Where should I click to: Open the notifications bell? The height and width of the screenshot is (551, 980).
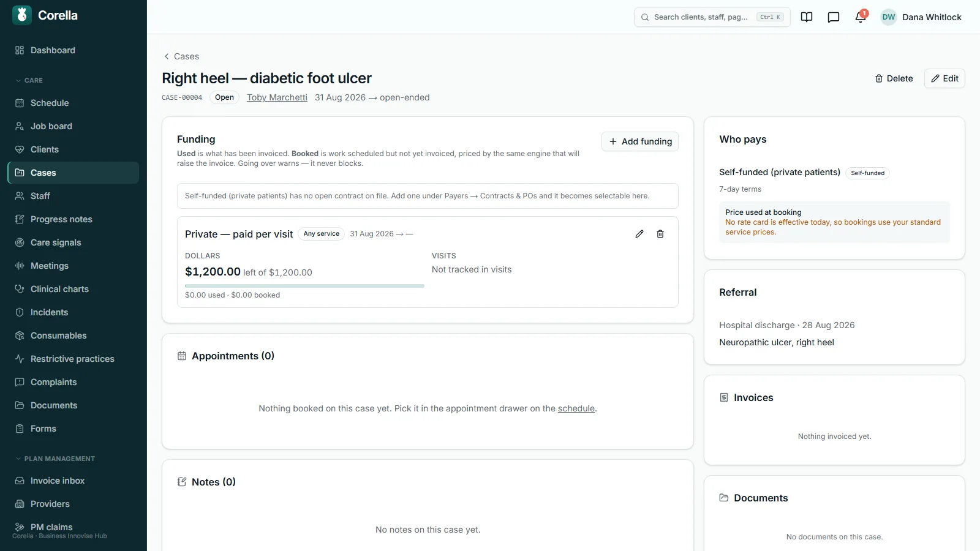[x=861, y=17]
